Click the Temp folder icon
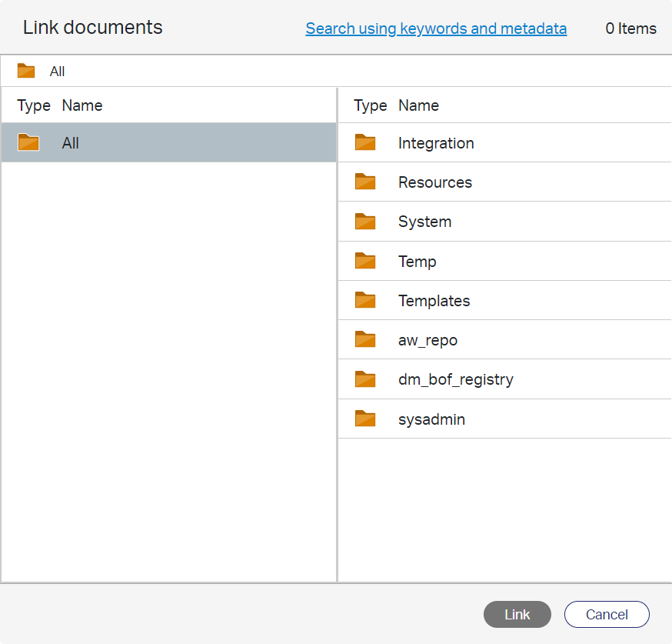This screenshot has height=644, width=672. 365,262
